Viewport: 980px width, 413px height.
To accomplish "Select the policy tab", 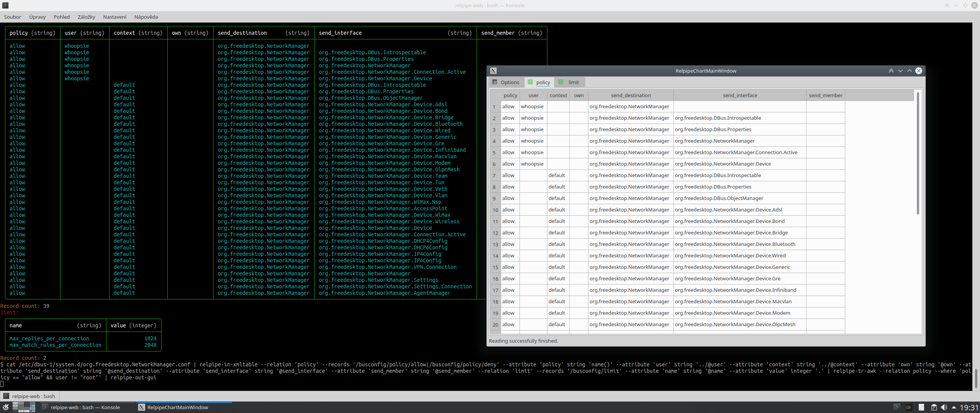I will (x=539, y=82).
